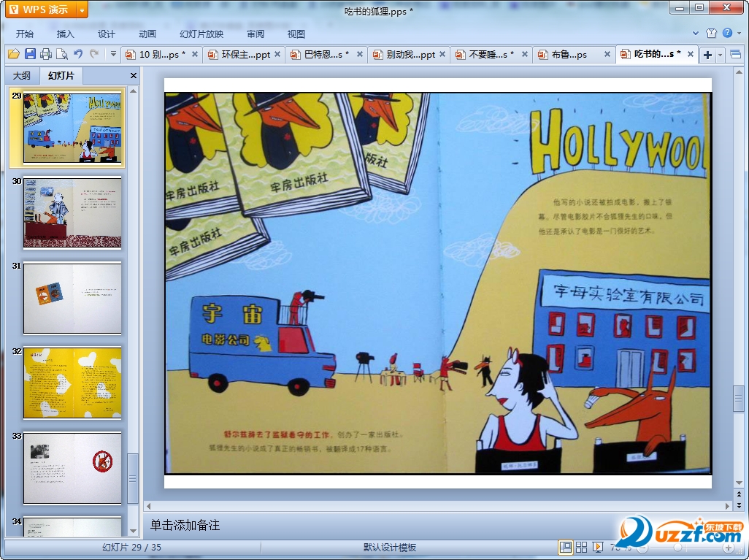The width and height of the screenshot is (749, 560).
Task: Print the document with the printer icon
Action: 46,54
